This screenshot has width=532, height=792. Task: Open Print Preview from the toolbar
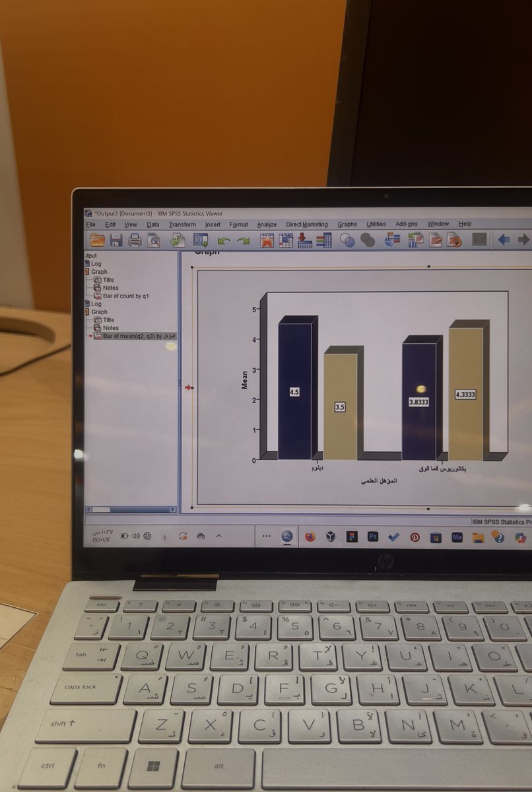[x=154, y=240]
